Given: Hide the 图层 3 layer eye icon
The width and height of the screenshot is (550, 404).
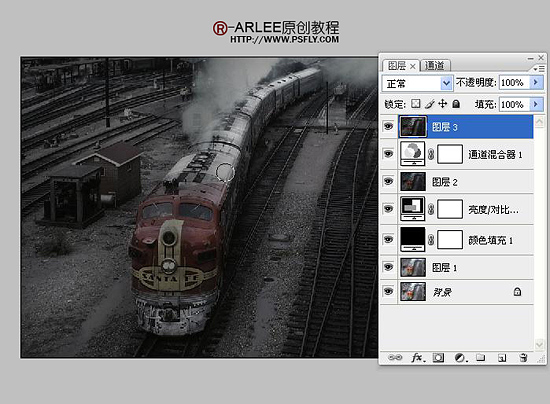Looking at the screenshot, I should pos(388,126).
